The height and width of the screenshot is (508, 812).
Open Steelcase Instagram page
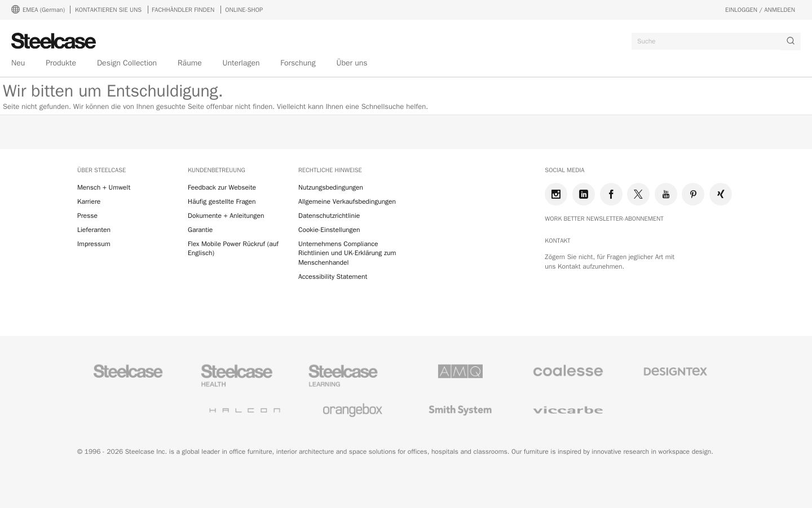coord(556,194)
